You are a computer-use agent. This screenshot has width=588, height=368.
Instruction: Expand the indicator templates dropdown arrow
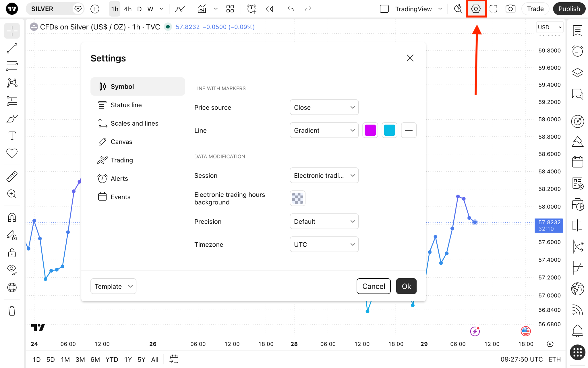(x=216, y=9)
